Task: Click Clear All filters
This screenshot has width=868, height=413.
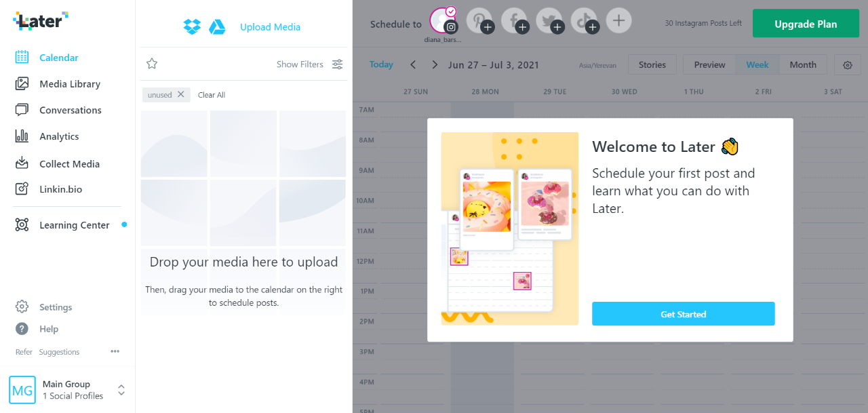Action: (x=212, y=95)
